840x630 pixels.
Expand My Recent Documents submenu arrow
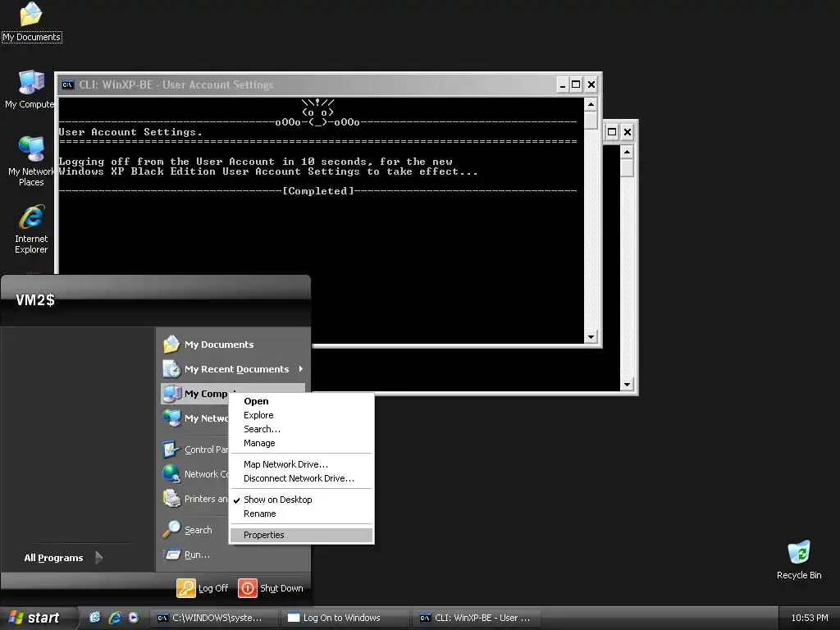[x=300, y=368]
